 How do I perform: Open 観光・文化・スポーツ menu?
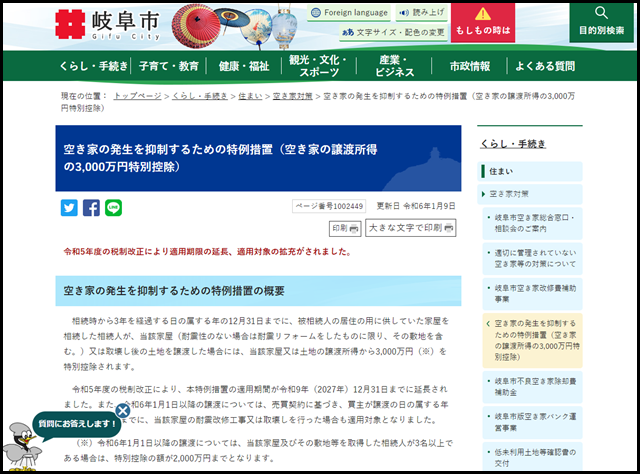(x=319, y=66)
